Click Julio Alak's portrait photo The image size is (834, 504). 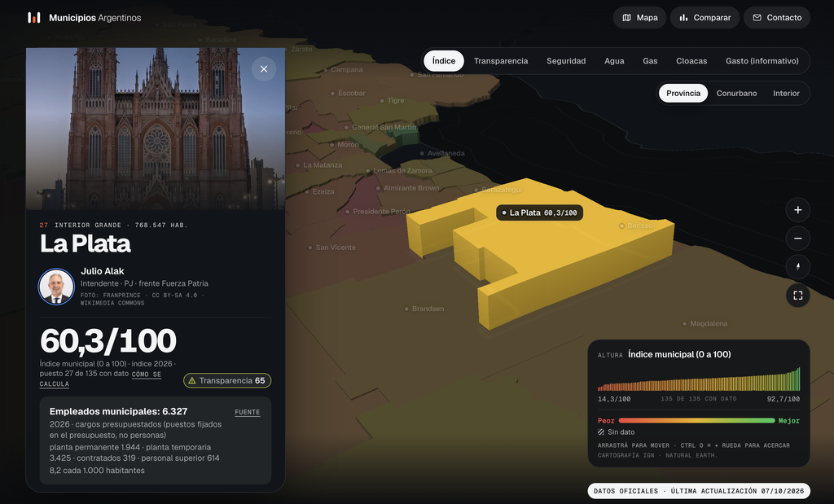click(56, 287)
